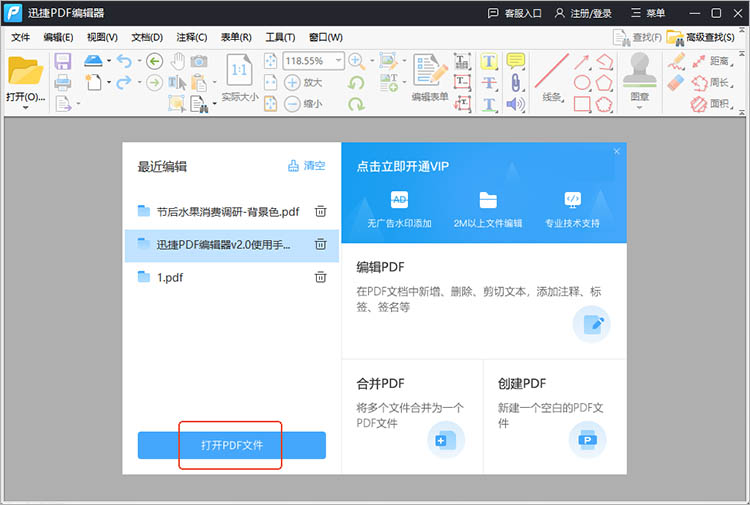Delete 1.pdf from recent list
The height and width of the screenshot is (505, 750).
[x=320, y=277]
